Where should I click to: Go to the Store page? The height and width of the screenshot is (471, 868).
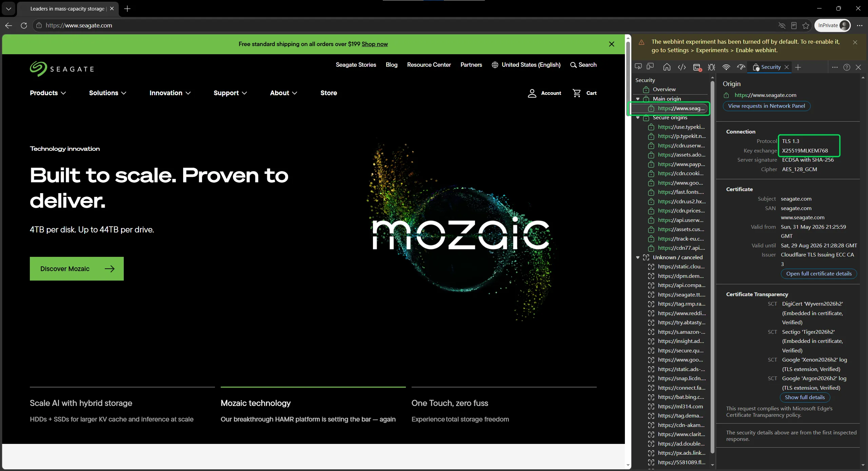click(329, 93)
